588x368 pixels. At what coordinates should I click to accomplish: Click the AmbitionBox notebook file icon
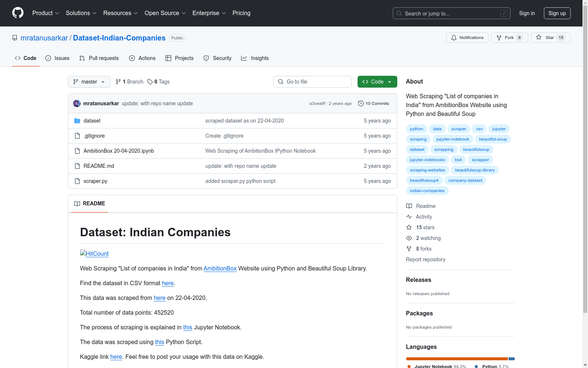[x=77, y=151]
